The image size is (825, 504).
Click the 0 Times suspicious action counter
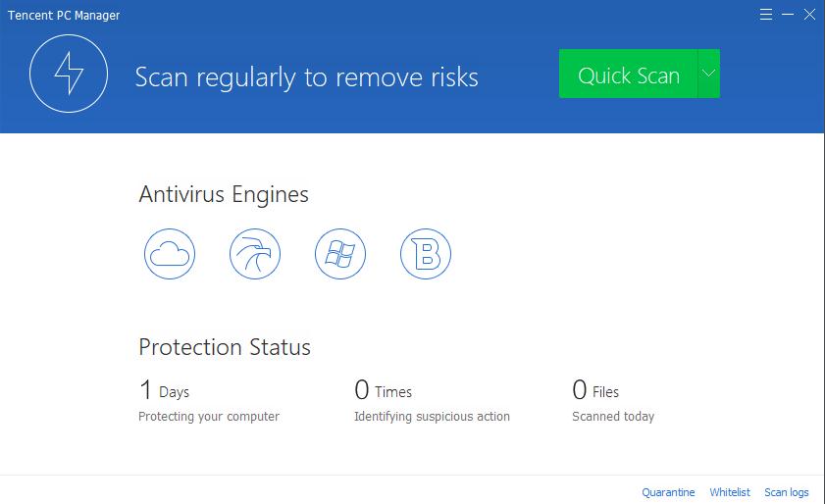[x=383, y=390]
